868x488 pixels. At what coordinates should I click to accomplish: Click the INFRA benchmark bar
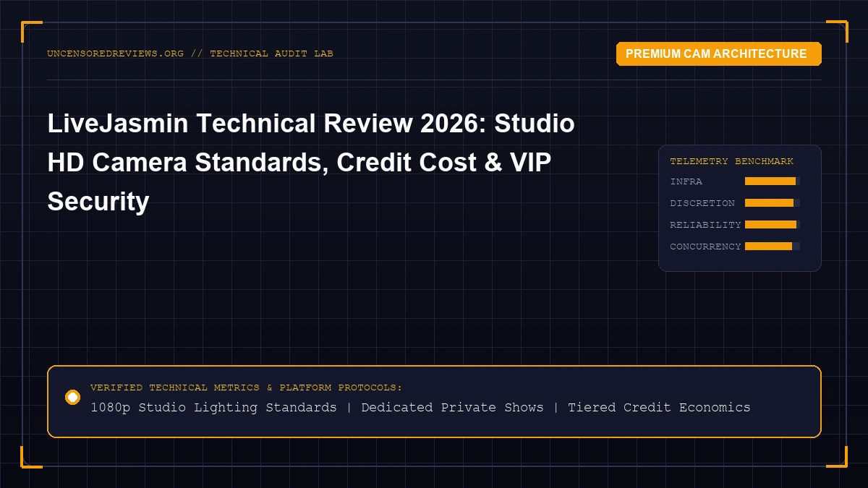pyautogui.click(x=772, y=181)
